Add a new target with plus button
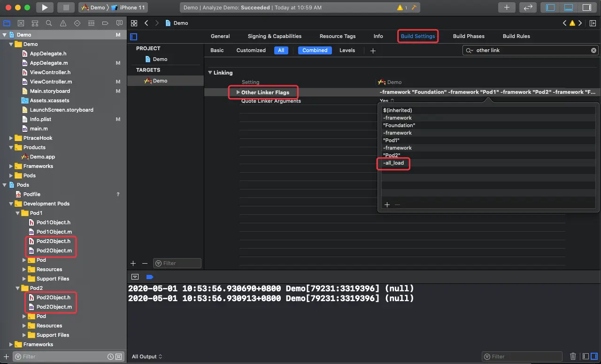 (133, 263)
